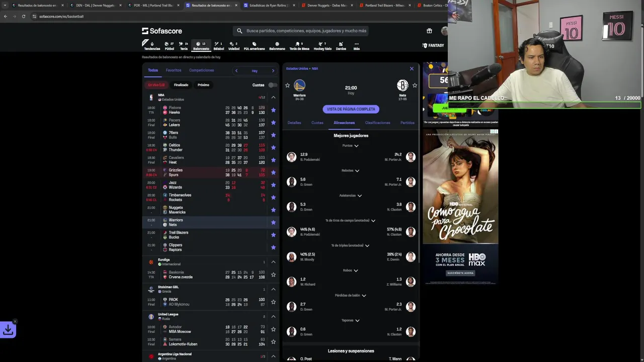Reload the browser page
Screen dimensions: 644x362
click(23, 16)
